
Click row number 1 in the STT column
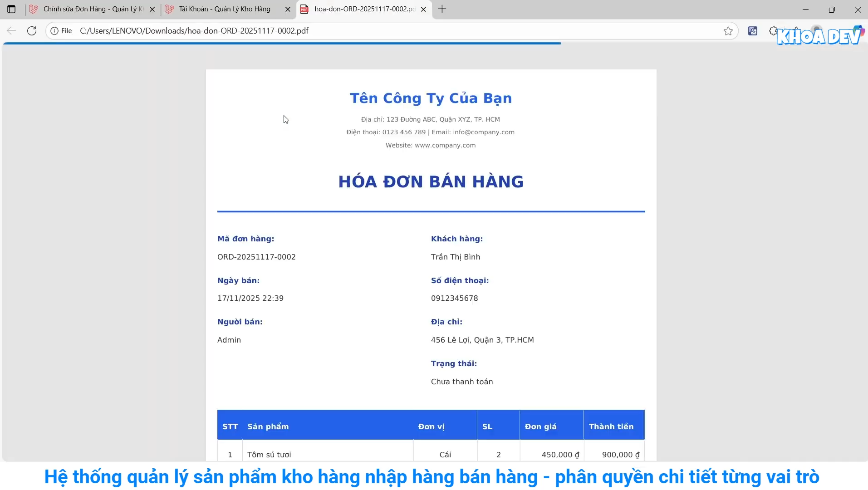coord(230,455)
